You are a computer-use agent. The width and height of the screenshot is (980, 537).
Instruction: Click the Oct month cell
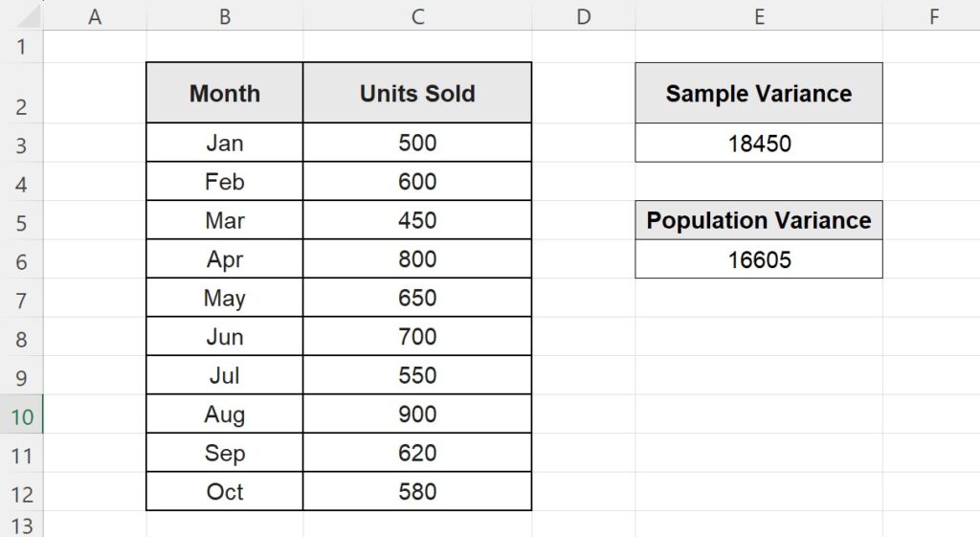225,492
